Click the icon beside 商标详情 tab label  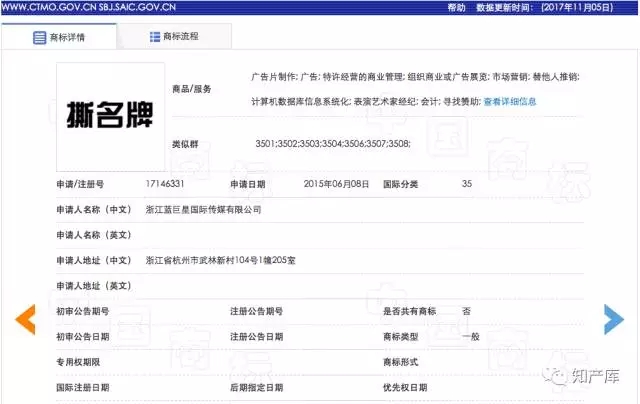(39, 37)
